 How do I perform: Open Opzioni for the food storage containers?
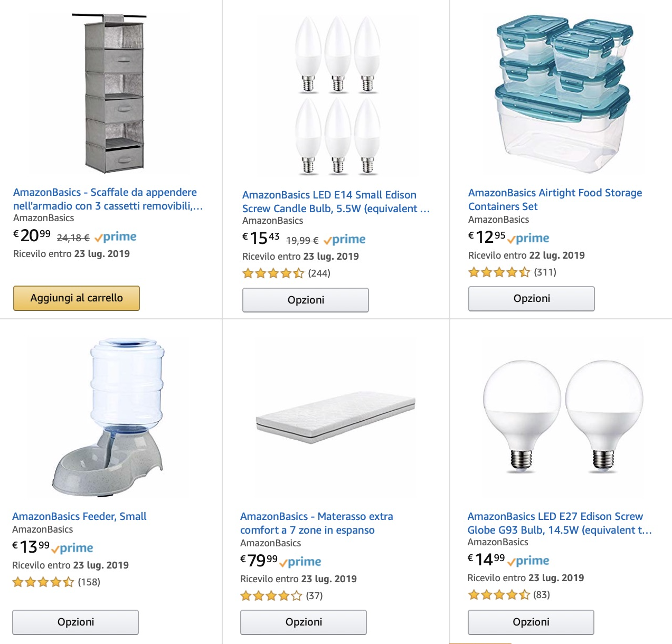(532, 299)
